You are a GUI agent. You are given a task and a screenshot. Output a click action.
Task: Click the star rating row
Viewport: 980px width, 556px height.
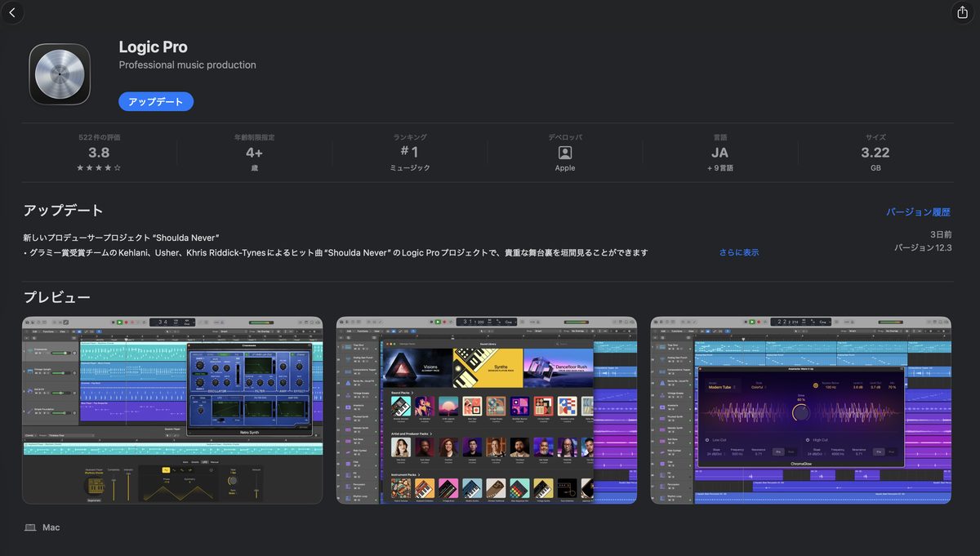(x=99, y=168)
